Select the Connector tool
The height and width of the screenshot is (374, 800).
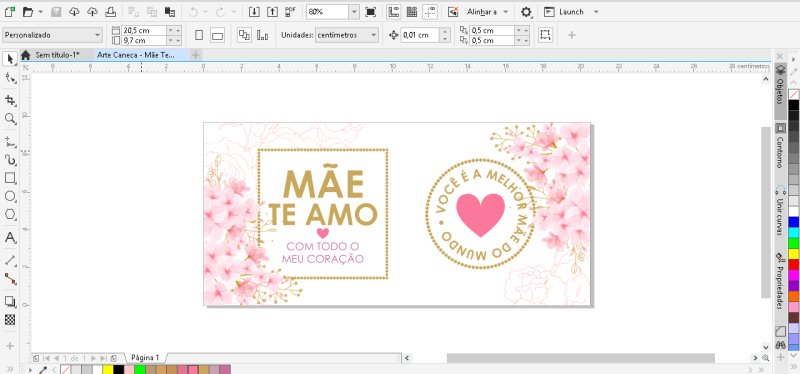[10, 279]
